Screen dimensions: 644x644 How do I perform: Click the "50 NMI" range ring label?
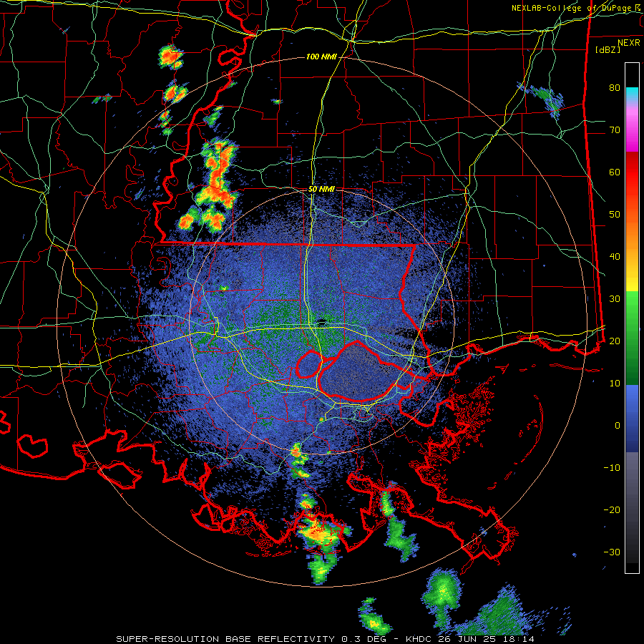(x=321, y=190)
